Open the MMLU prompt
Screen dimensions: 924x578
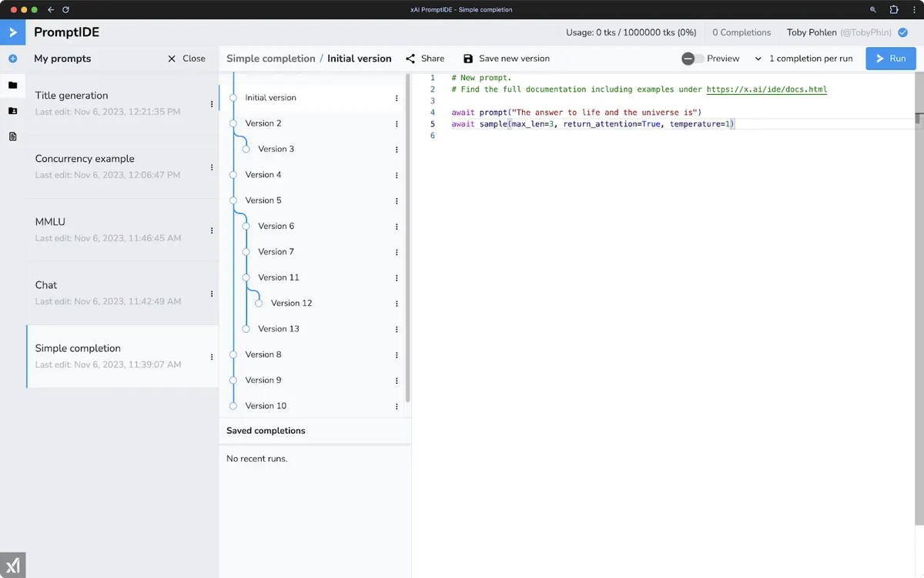click(122, 230)
